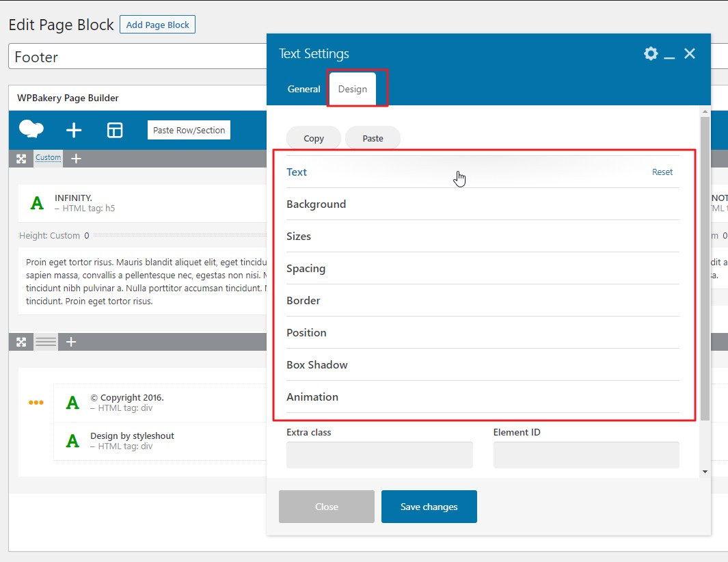This screenshot has width=728, height=562.
Task: Select the Design by styleshout icon
Action: [x=72, y=440]
